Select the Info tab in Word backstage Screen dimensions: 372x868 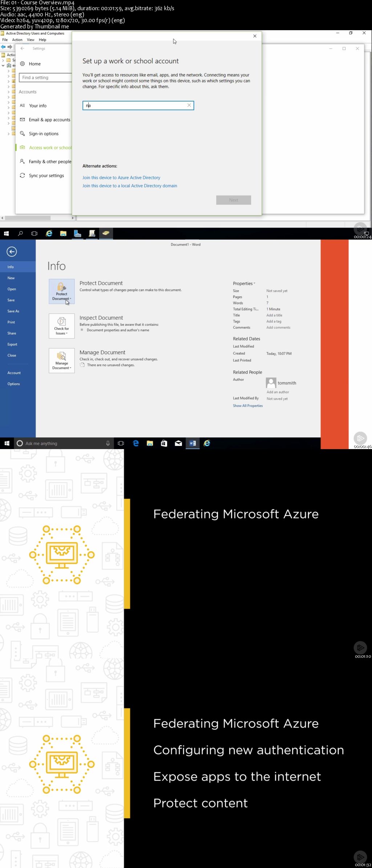pyautogui.click(x=18, y=267)
